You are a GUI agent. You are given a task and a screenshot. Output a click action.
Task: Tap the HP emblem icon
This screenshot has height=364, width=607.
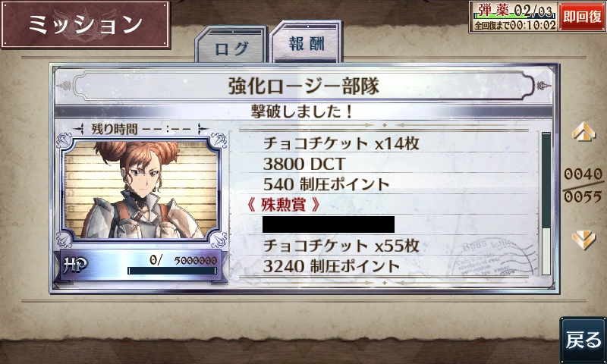(74, 265)
